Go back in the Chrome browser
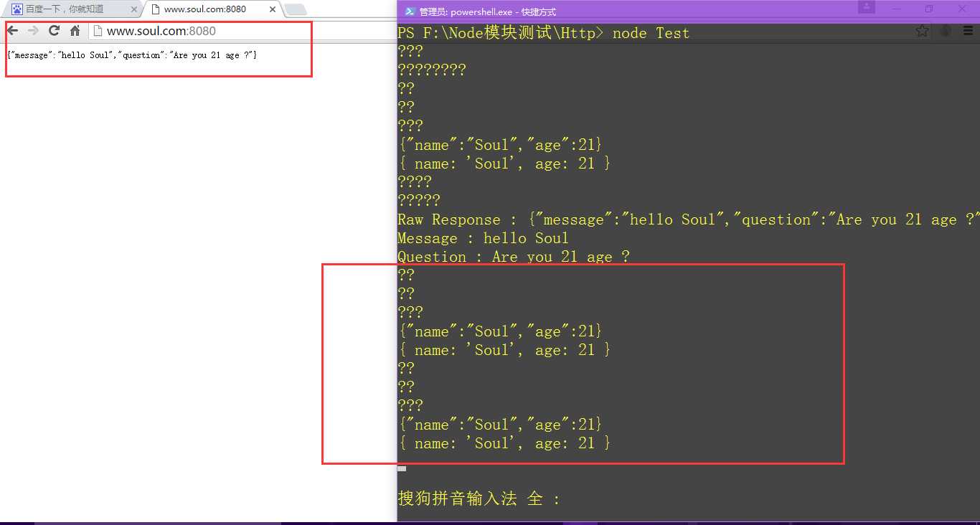 tap(12, 31)
